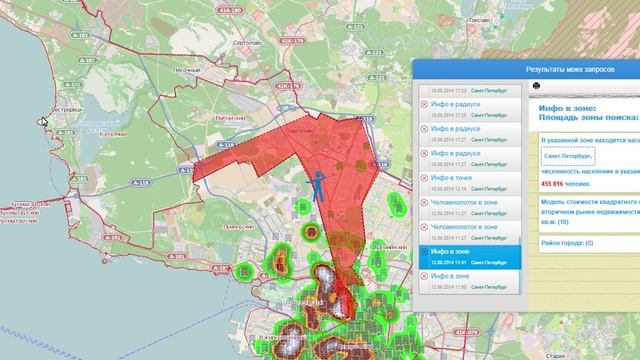Click the print icon above the results report
This screenshot has width=640, height=360.
pos(536,85)
